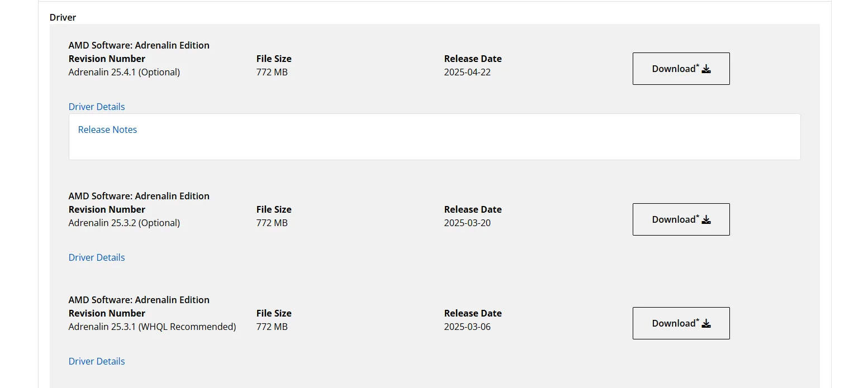Click the release date 2025-04-22
The width and height of the screenshot is (868, 388).
(x=467, y=72)
